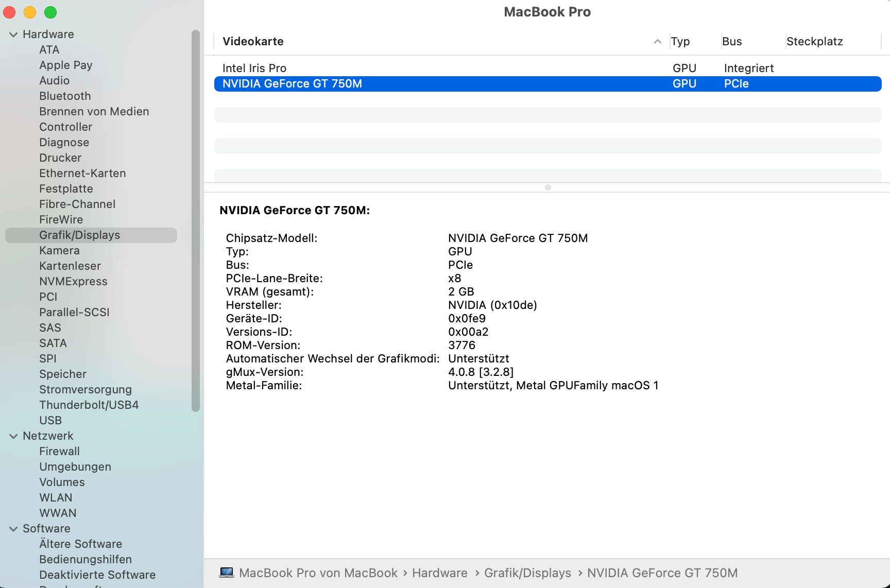Show NVMExpress details

(73, 281)
